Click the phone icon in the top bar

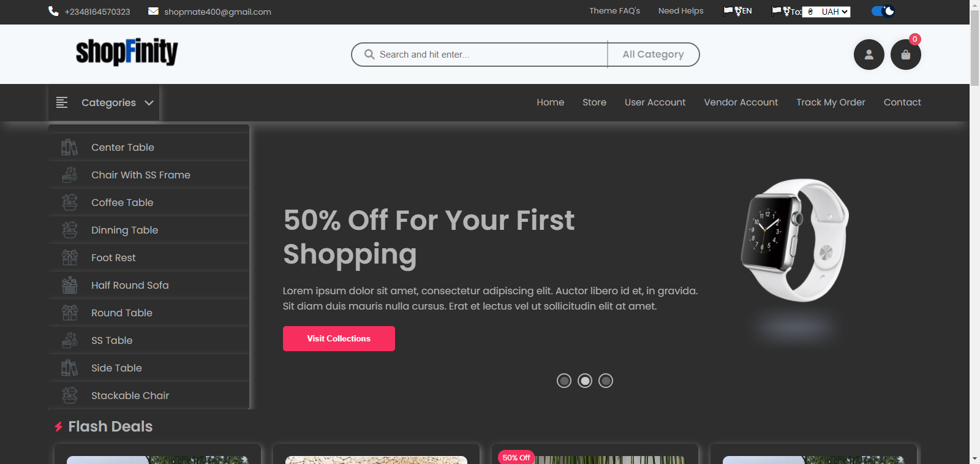[x=53, y=11]
